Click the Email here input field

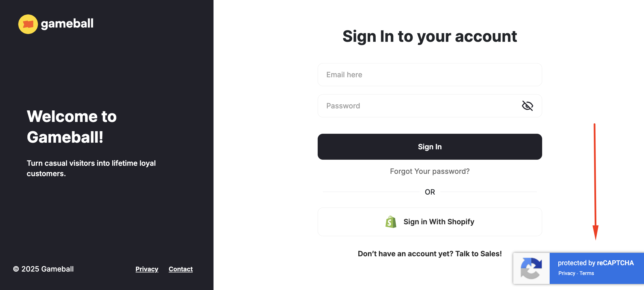(x=430, y=75)
